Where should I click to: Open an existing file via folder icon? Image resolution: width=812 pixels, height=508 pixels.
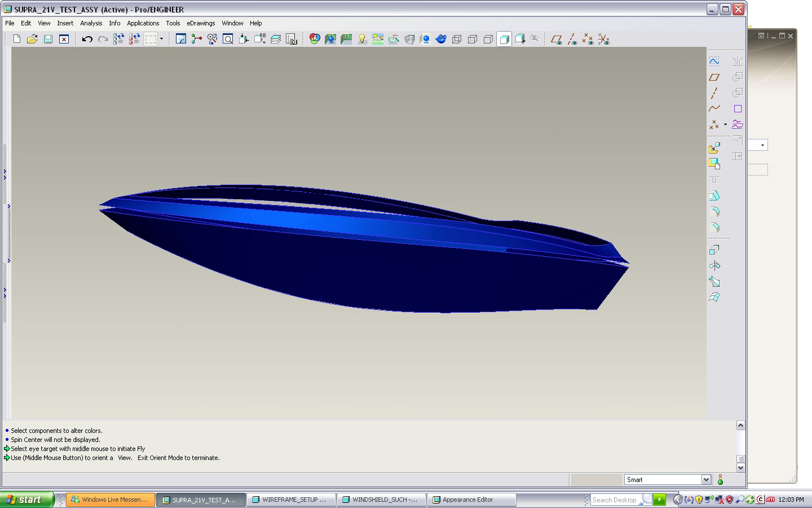(33, 39)
